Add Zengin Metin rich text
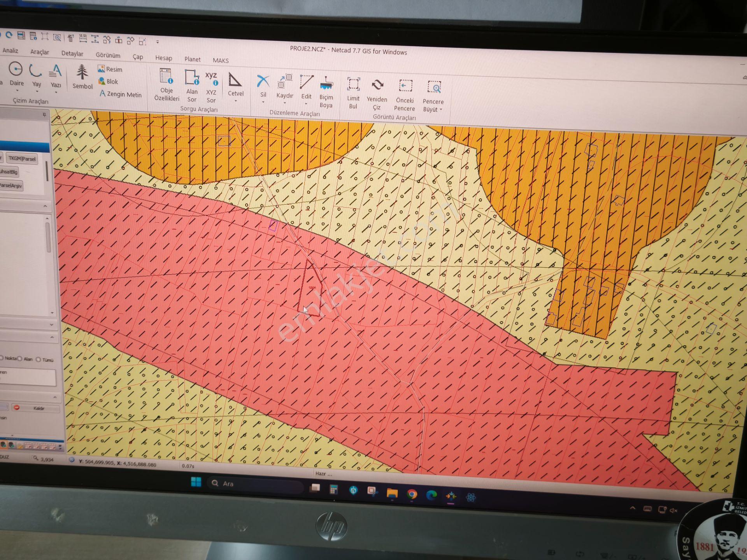Screen dimensions: 747x560 click(x=121, y=94)
